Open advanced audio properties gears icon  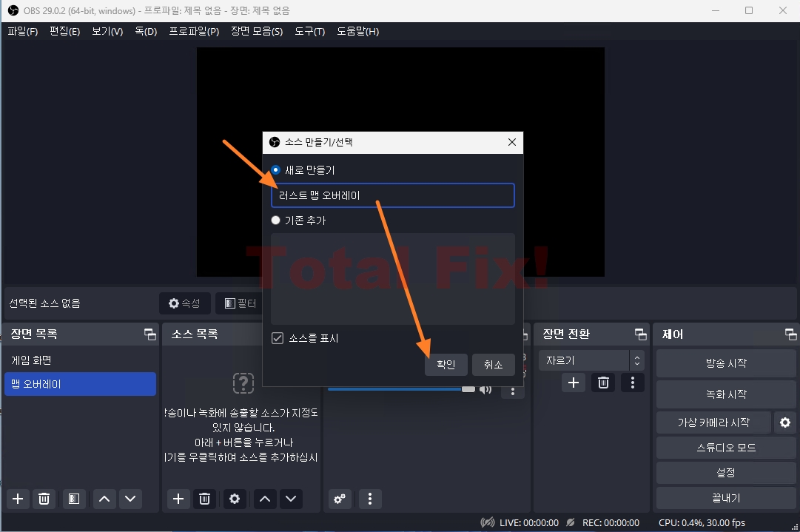coord(340,499)
